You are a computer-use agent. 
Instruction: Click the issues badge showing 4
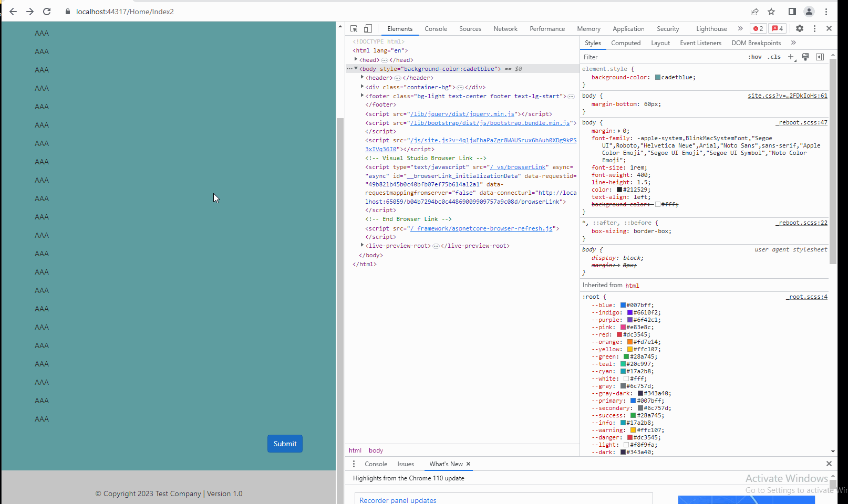pyautogui.click(x=778, y=28)
